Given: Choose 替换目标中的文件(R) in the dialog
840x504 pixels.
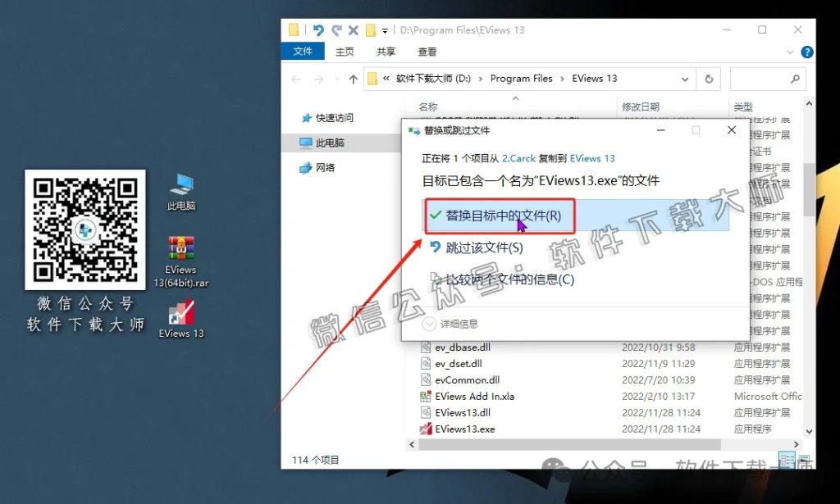Looking at the screenshot, I should tap(500, 216).
